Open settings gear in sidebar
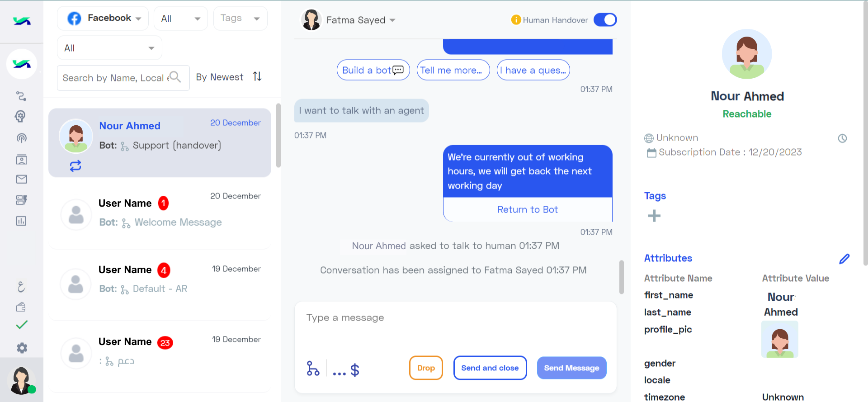Viewport: 868px width, 402px height. (22, 348)
